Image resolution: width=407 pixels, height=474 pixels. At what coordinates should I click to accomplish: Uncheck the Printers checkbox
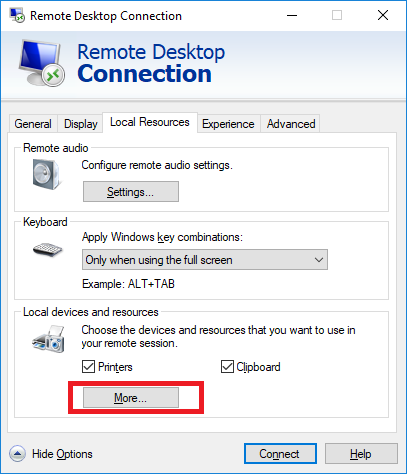pyautogui.click(x=88, y=367)
